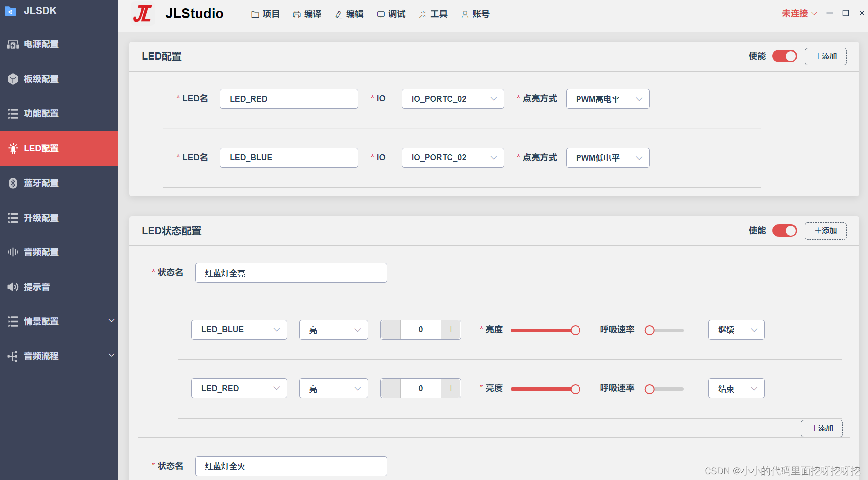Open the 编译 menu

click(307, 14)
